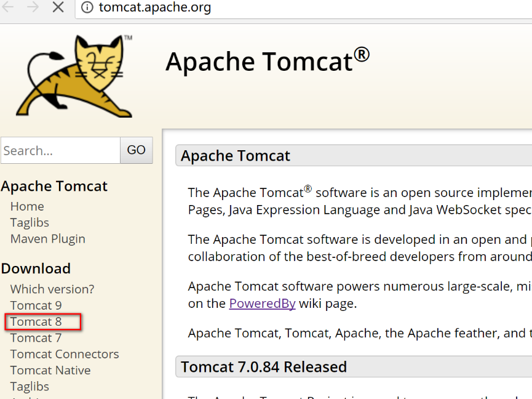Click the address bar showing tomcat.apache.org

(x=303, y=7)
